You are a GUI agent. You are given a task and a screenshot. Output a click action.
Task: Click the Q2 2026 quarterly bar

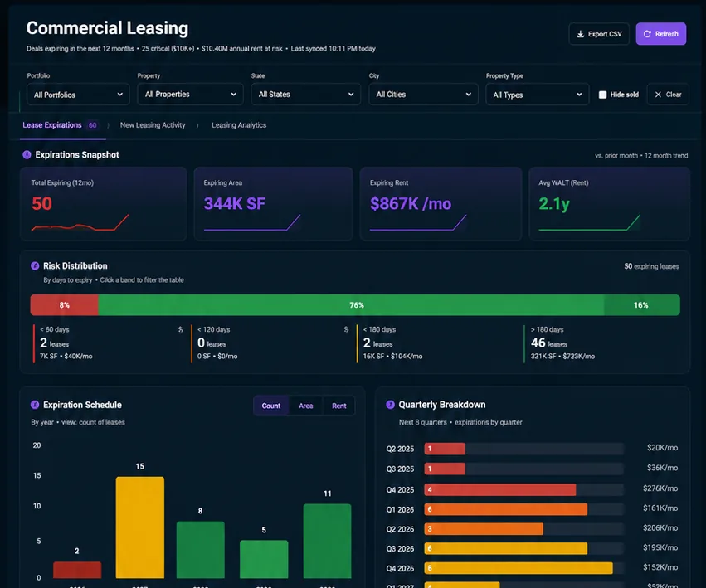pyautogui.click(x=484, y=528)
